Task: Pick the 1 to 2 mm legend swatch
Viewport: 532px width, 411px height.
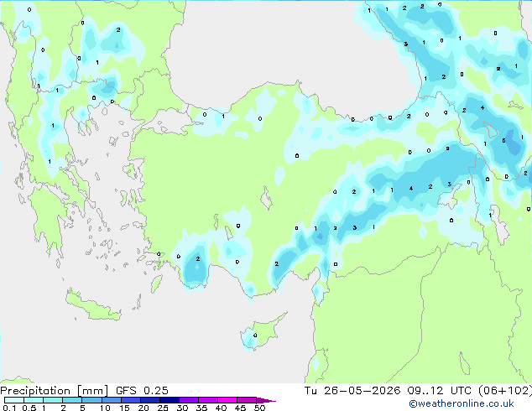Action: click(53, 400)
